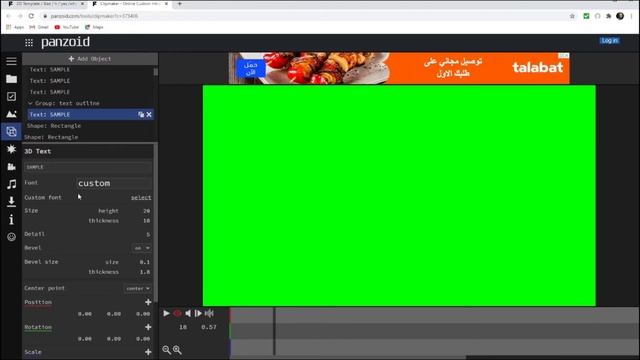Open the scene landscape image icon
This screenshot has width=640, height=360.
click(11, 114)
